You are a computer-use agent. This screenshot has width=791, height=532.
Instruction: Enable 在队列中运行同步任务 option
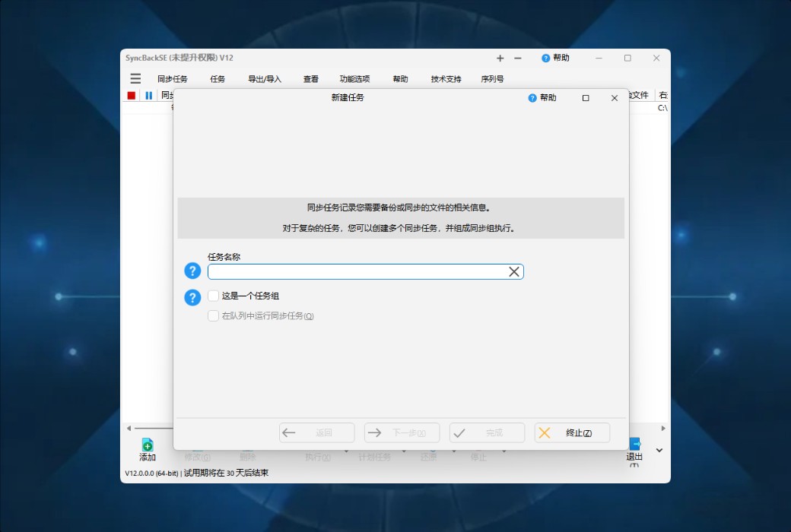(x=214, y=315)
